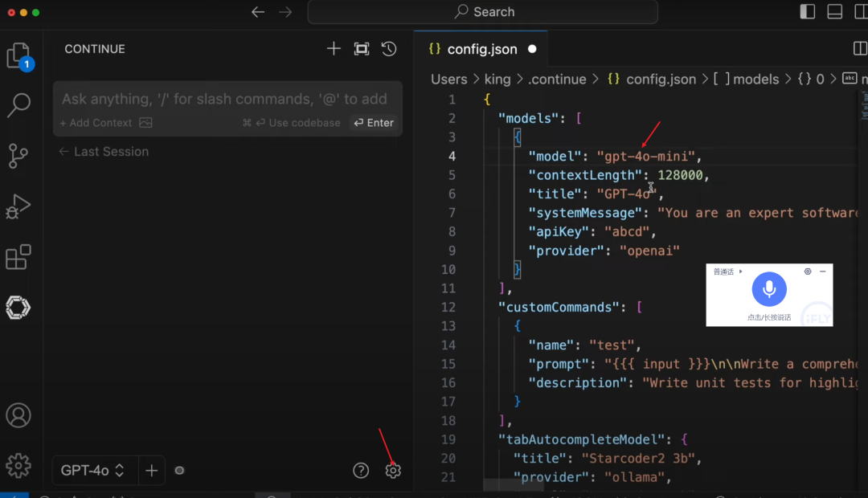Viewport: 868px width, 498px height.
Task: Click the microphone button in the voice widget
Action: click(x=769, y=289)
